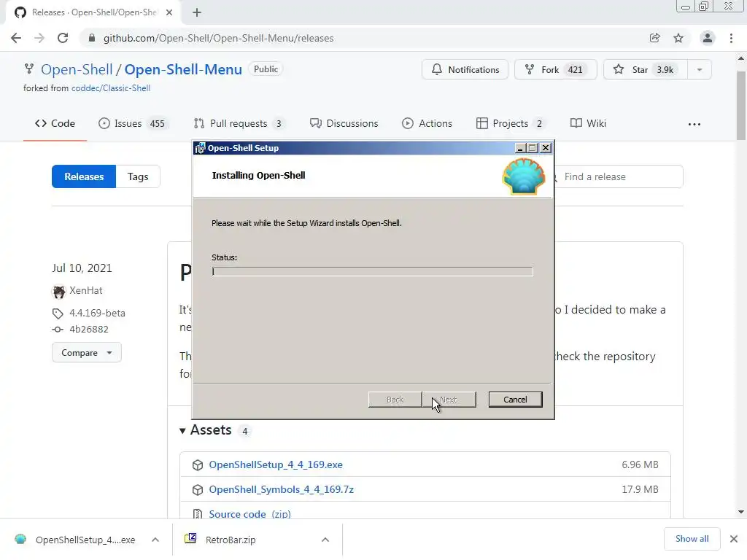Click the repository fork icon before Open-Shell
The height and width of the screenshot is (560, 747).
click(29, 69)
